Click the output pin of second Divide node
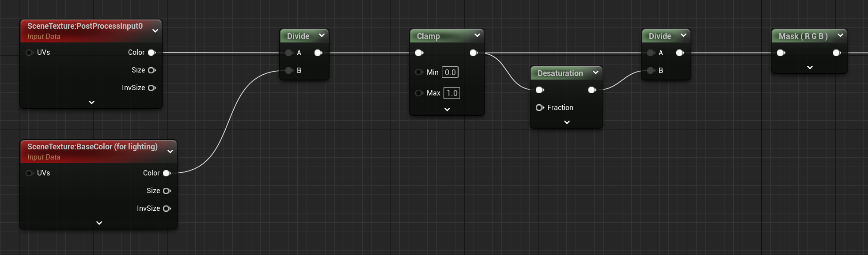Image resolution: width=868 pixels, height=255 pixels. coord(680,53)
